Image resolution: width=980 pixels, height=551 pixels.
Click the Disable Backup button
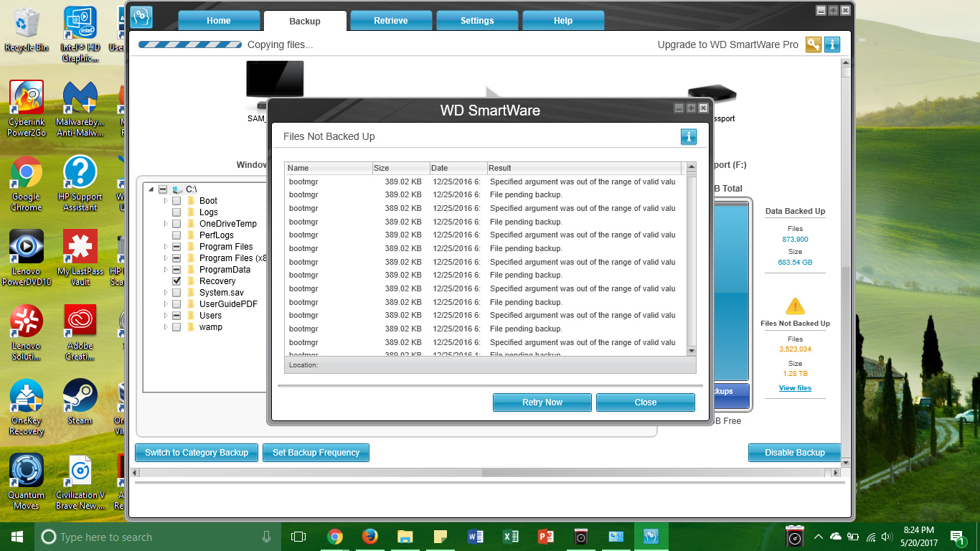click(x=795, y=453)
